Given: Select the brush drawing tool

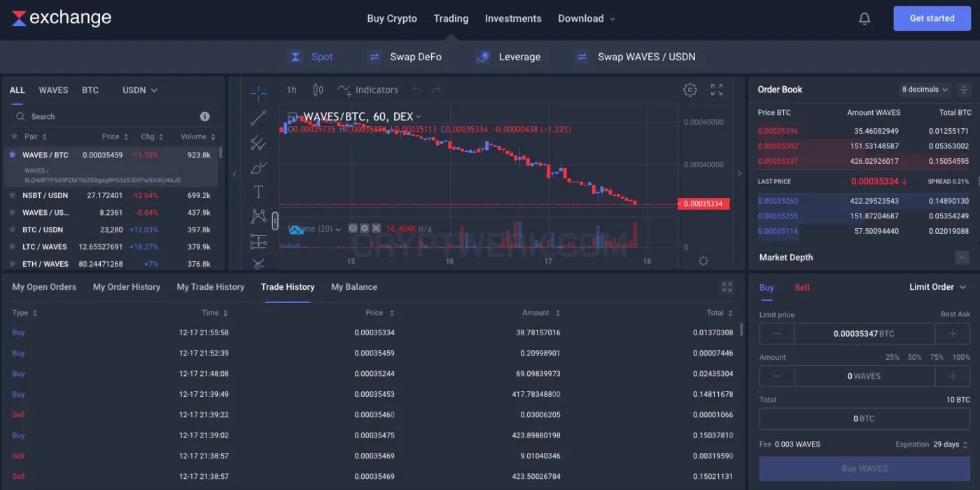Looking at the screenshot, I should pyautogui.click(x=258, y=168).
